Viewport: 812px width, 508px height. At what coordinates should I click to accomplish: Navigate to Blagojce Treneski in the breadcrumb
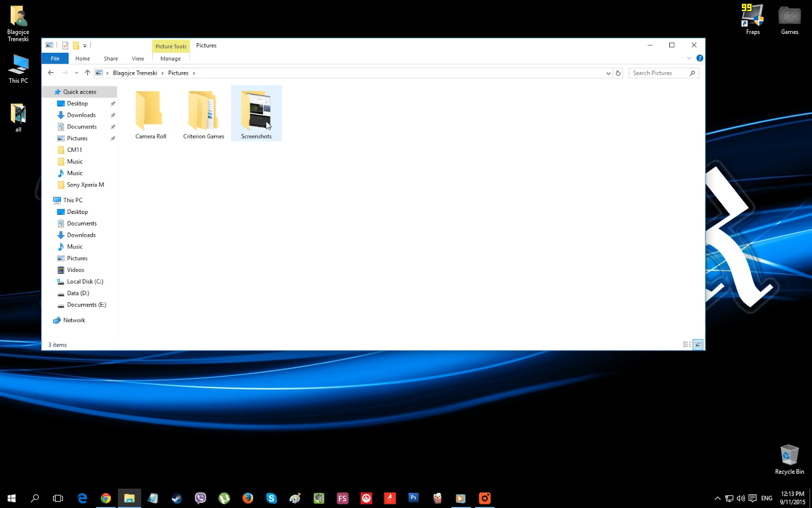coord(134,73)
